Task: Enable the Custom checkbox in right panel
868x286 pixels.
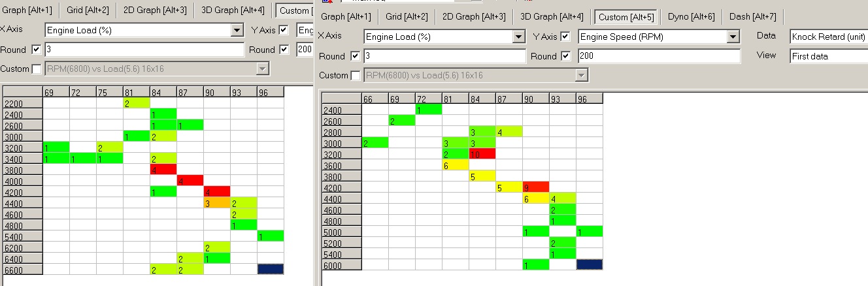Action: point(355,76)
